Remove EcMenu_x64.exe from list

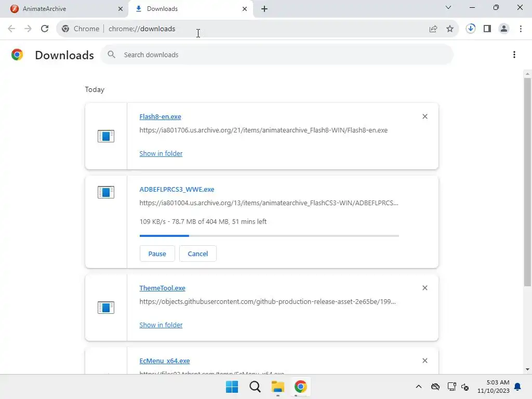point(425,361)
